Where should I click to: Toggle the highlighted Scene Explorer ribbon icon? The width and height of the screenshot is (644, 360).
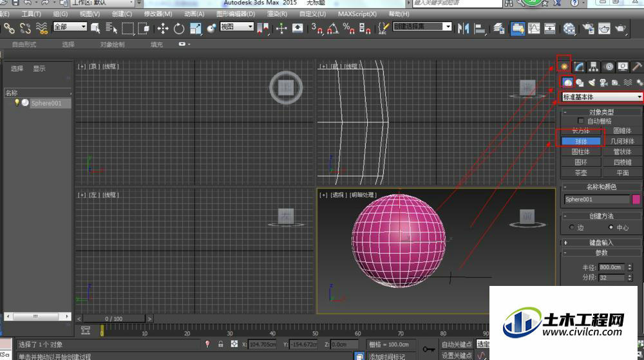518,28
